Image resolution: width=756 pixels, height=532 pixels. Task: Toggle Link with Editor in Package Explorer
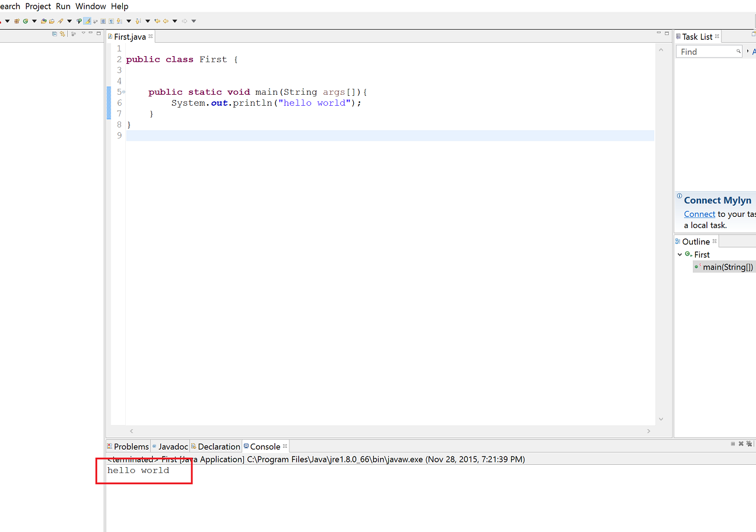[62, 34]
